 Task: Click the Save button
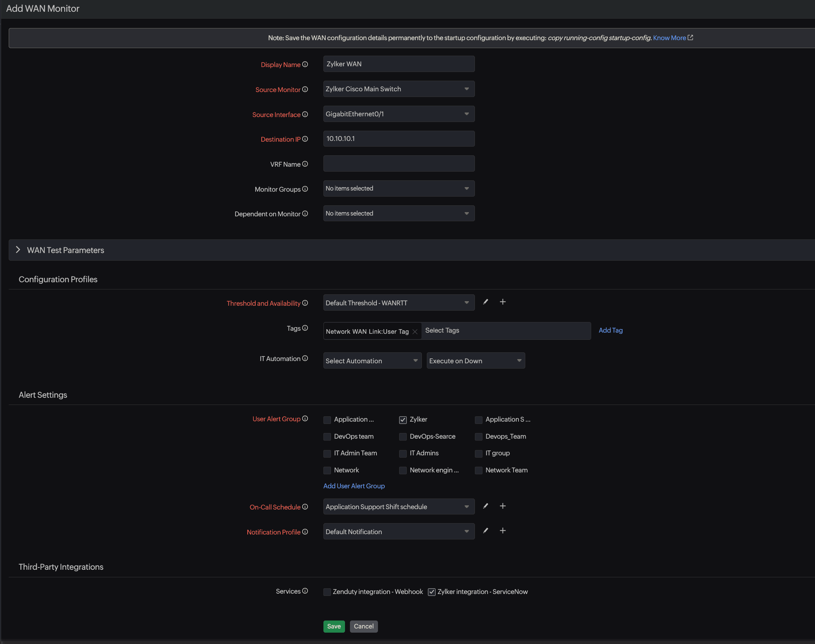click(x=334, y=626)
